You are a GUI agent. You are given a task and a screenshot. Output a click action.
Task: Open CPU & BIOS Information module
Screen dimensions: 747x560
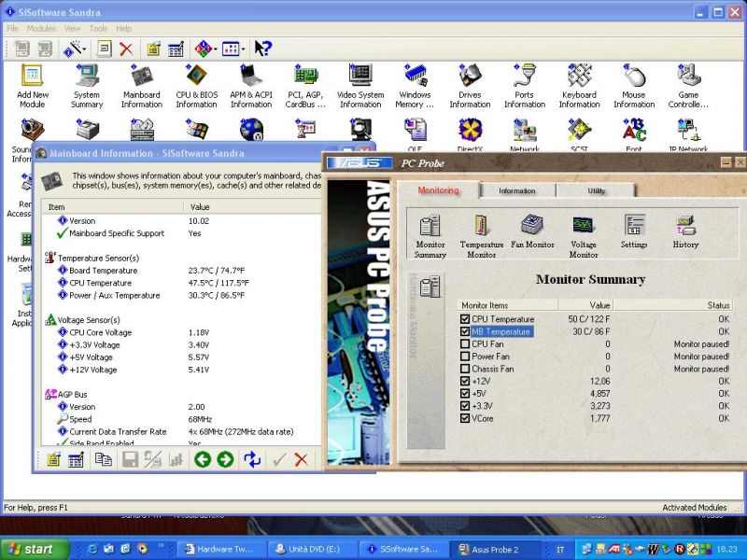(196, 86)
